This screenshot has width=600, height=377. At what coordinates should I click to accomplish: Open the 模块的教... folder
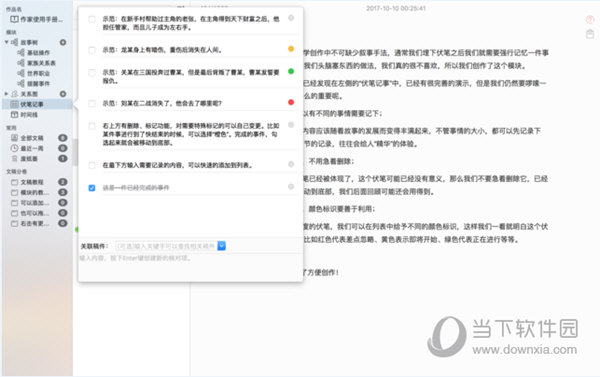click(30, 192)
